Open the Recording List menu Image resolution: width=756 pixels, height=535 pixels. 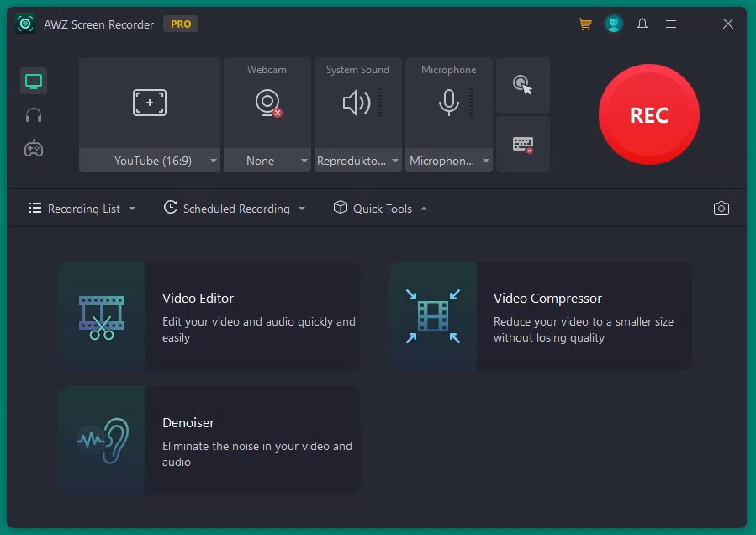[82, 209]
